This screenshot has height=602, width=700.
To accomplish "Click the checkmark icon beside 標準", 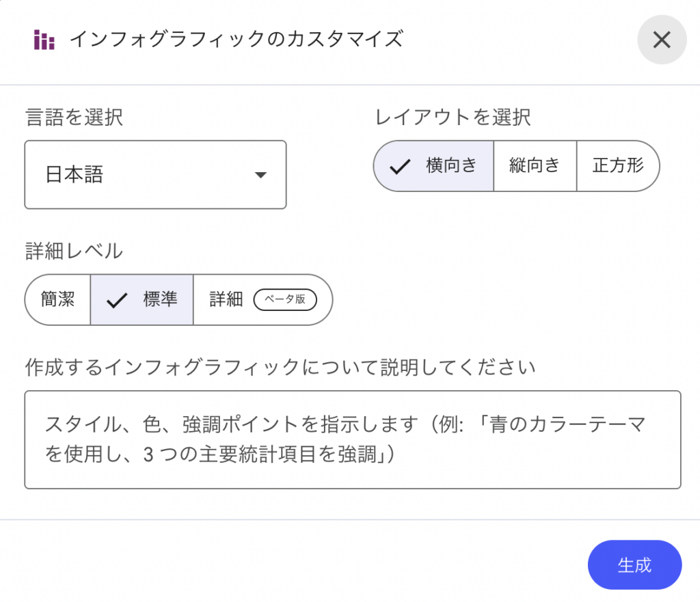I will [x=118, y=300].
